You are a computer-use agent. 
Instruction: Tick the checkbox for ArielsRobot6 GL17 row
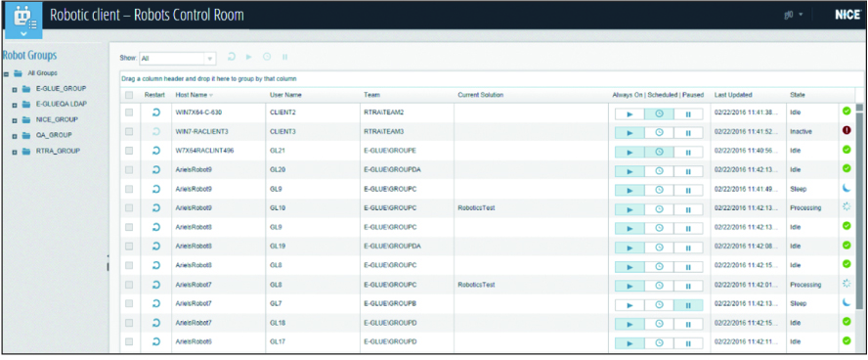click(x=129, y=341)
